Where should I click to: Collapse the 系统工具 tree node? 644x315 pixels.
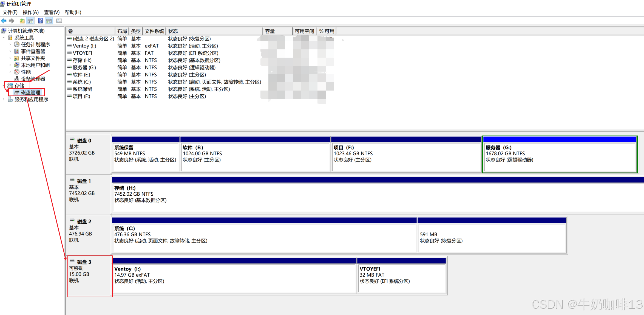(x=4, y=38)
